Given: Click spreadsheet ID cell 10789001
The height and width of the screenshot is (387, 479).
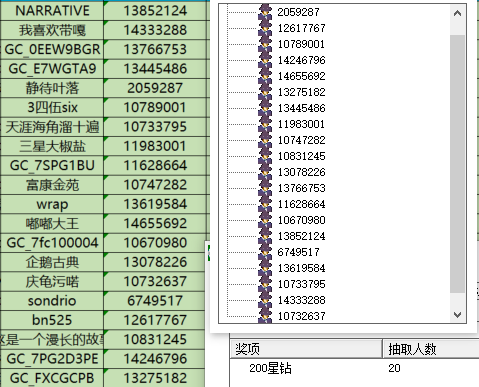Looking at the screenshot, I should click(155, 107).
